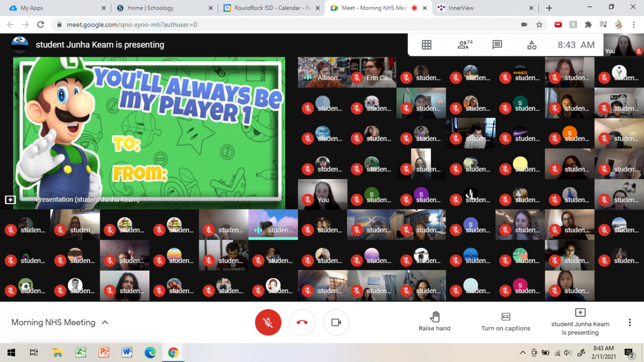644x362 pixels.
Task: Open Microsoft Edge from the taskbar
Action: coord(150,352)
